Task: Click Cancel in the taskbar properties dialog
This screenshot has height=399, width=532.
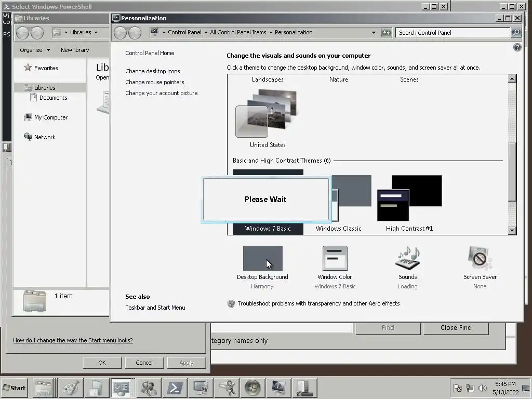Action: (144, 363)
